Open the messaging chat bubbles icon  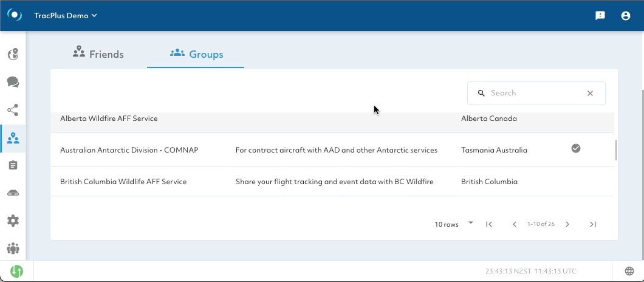tap(13, 82)
